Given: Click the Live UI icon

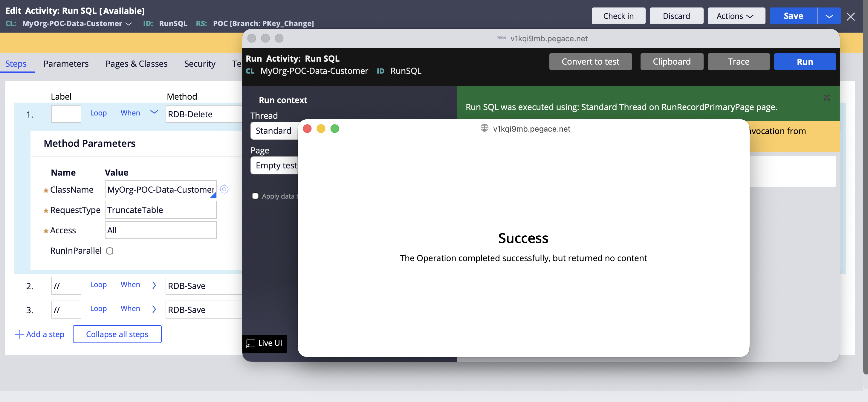Looking at the screenshot, I should tap(250, 343).
